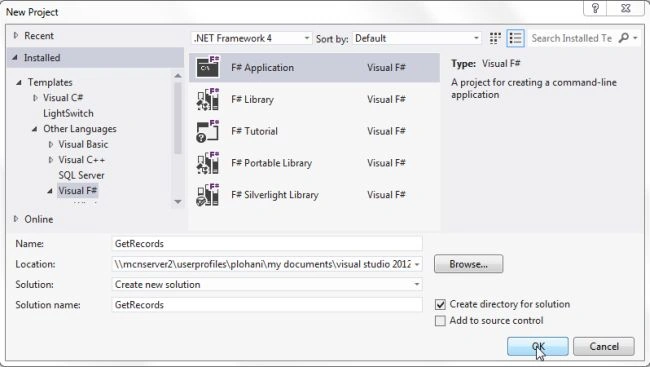The height and width of the screenshot is (367, 650).
Task: Click the Search Installed Templates box
Action: [572, 38]
